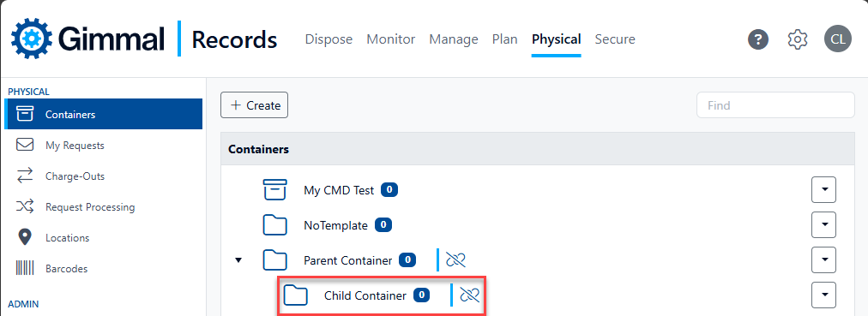The height and width of the screenshot is (316, 868).
Task: Open the CL user avatar menu
Action: pyautogui.click(x=838, y=39)
